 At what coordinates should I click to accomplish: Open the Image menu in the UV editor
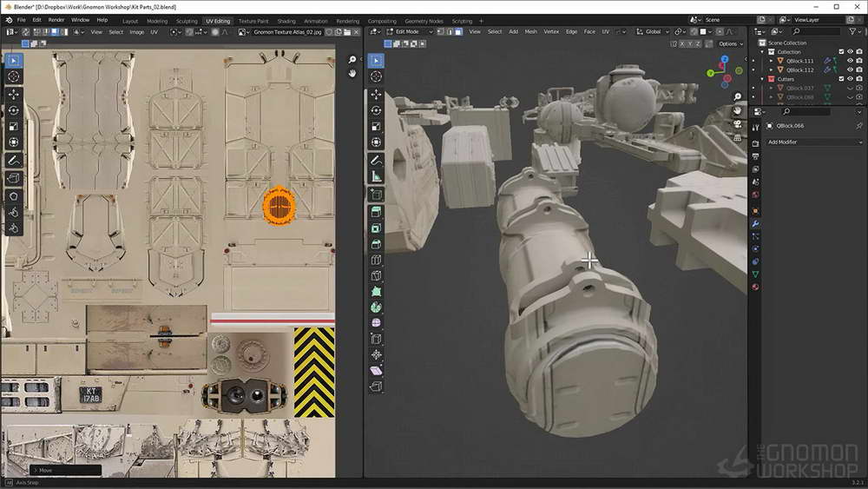click(137, 32)
